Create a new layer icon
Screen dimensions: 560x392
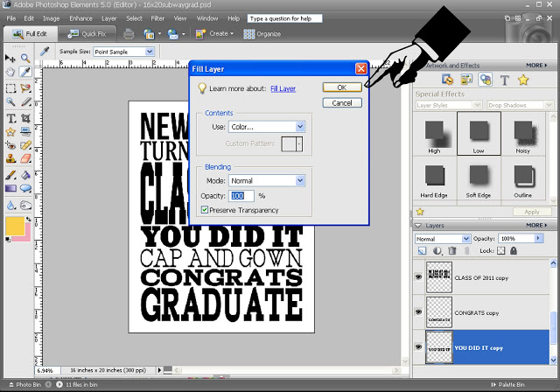click(422, 251)
